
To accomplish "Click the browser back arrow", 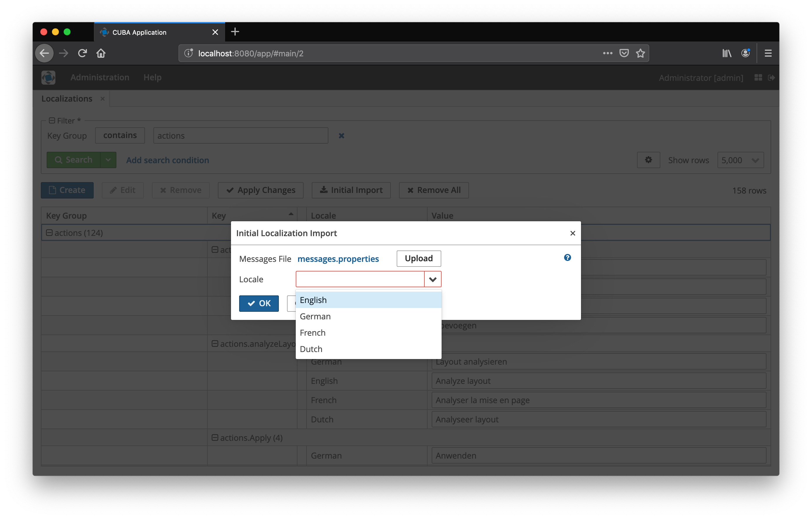I will coord(45,53).
